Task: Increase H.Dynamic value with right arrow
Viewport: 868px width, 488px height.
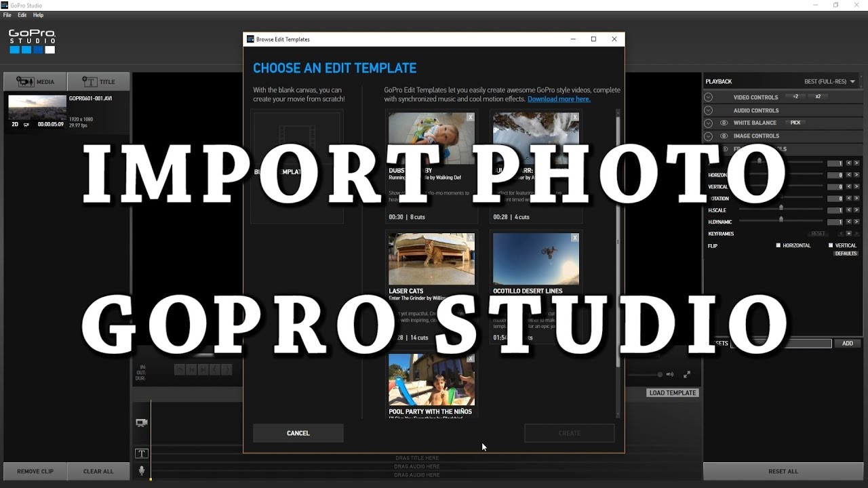Action: [x=856, y=222]
